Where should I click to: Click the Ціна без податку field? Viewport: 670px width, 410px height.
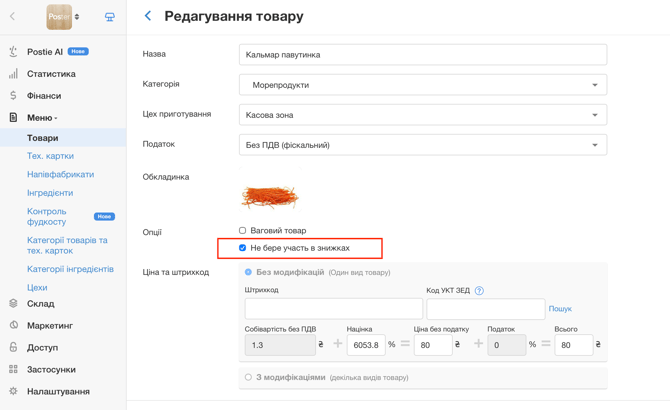click(x=433, y=345)
